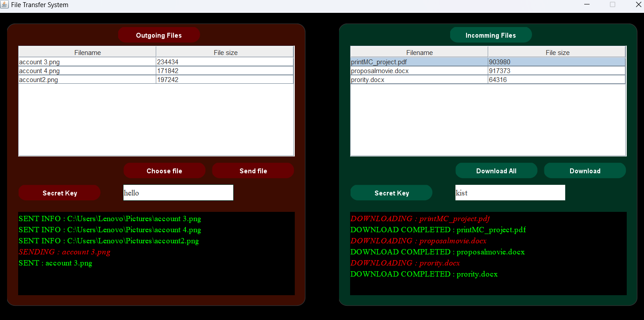Viewport: 644px width, 320px height.
Task: Click the Download button
Action: pos(585,171)
